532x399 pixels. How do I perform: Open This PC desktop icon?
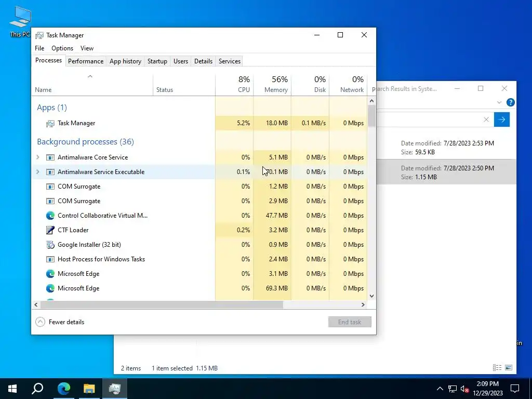[20, 22]
